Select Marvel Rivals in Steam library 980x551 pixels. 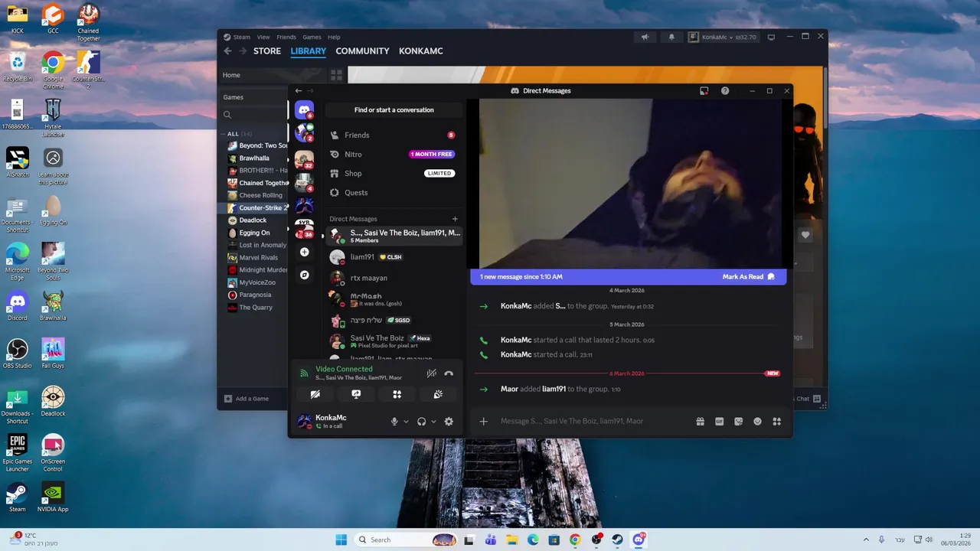coord(258,258)
